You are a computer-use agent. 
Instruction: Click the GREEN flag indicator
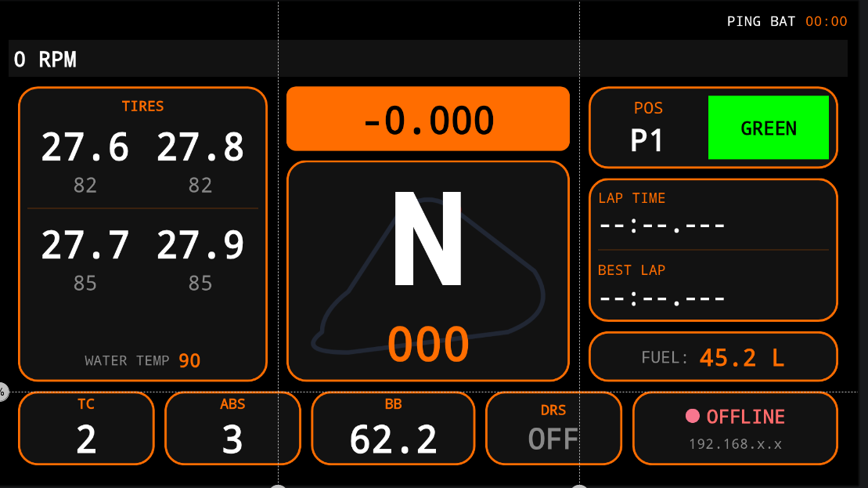coord(769,128)
